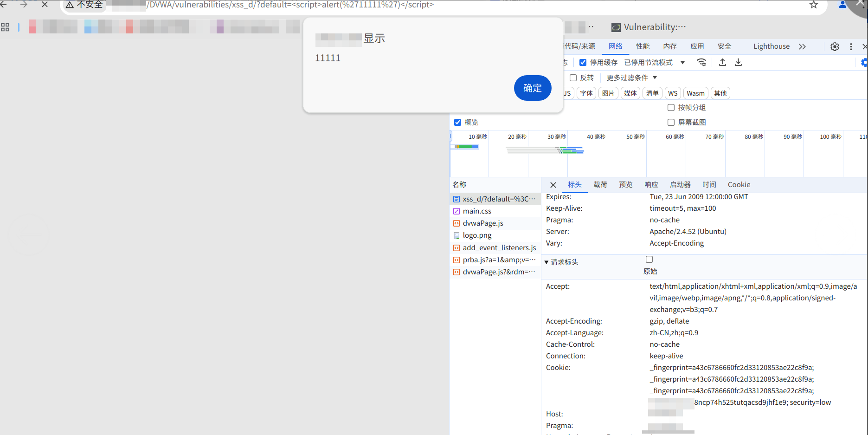Switch to the 启动器 details tab
The height and width of the screenshot is (435, 868).
pos(680,185)
